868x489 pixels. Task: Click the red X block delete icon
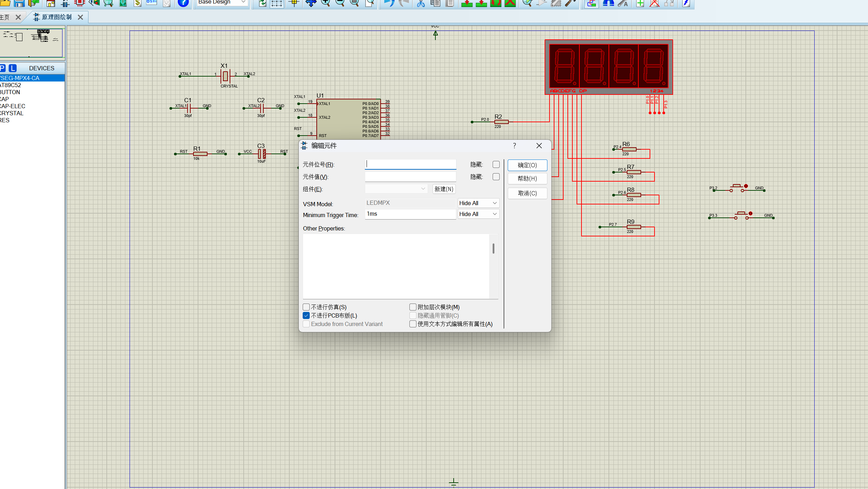(510, 3)
